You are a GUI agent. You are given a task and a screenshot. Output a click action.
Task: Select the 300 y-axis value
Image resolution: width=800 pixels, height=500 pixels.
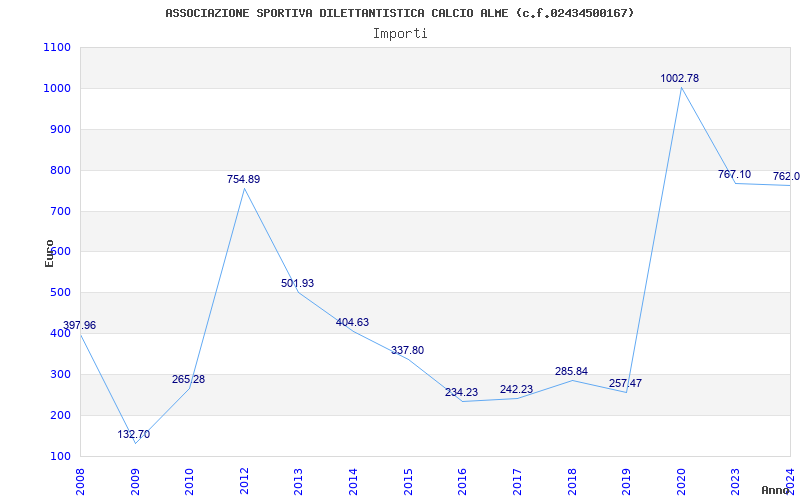60,374
